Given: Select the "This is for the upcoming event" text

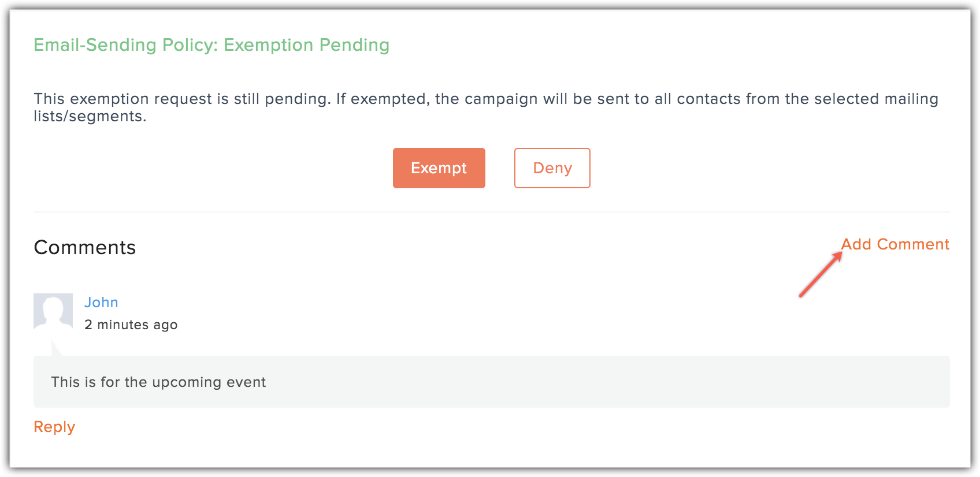Looking at the screenshot, I should 158,382.
